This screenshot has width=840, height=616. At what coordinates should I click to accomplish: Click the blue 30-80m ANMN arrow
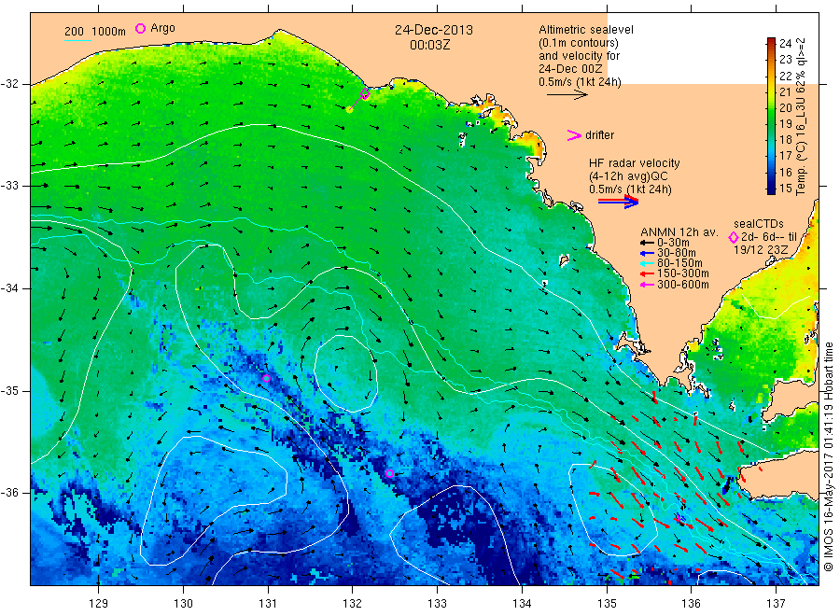647,253
